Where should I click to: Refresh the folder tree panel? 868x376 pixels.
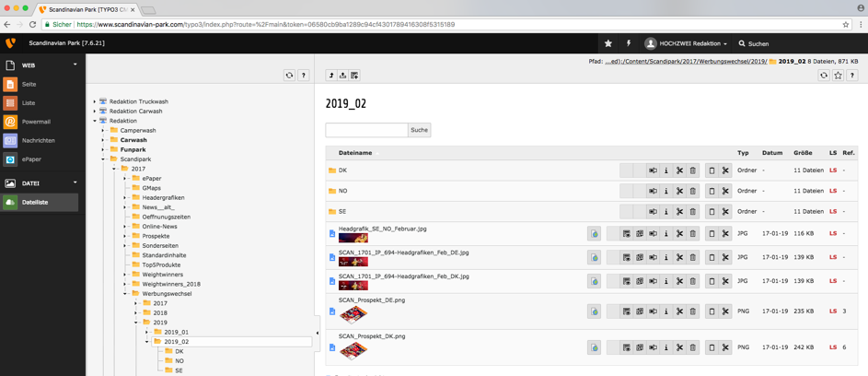click(289, 76)
